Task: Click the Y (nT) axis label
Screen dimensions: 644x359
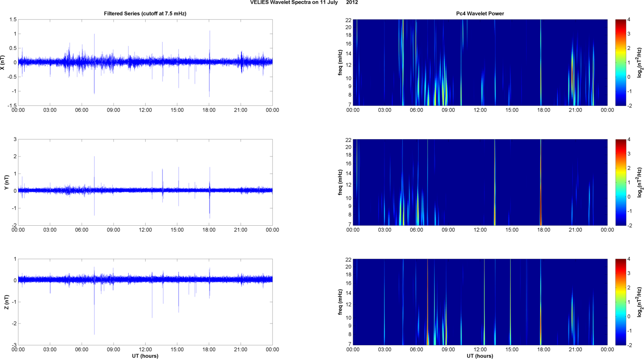Action: pyautogui.click(x=6, y=182)
